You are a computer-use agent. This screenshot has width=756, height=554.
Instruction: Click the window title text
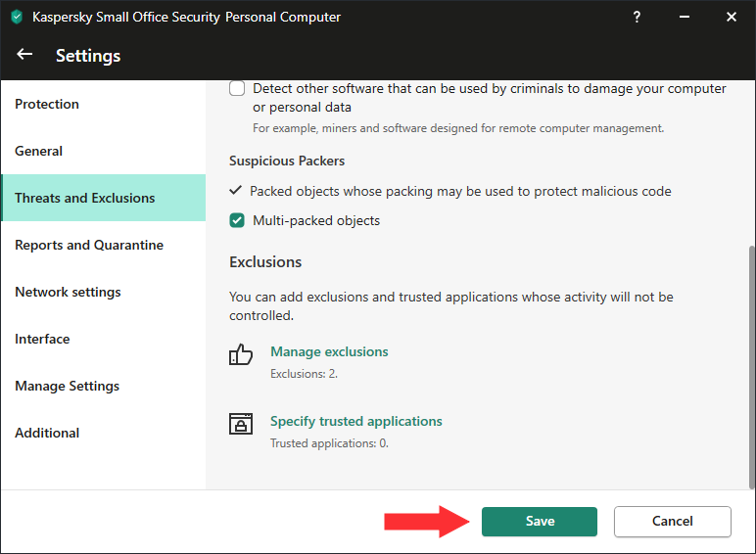pos(187,18)
